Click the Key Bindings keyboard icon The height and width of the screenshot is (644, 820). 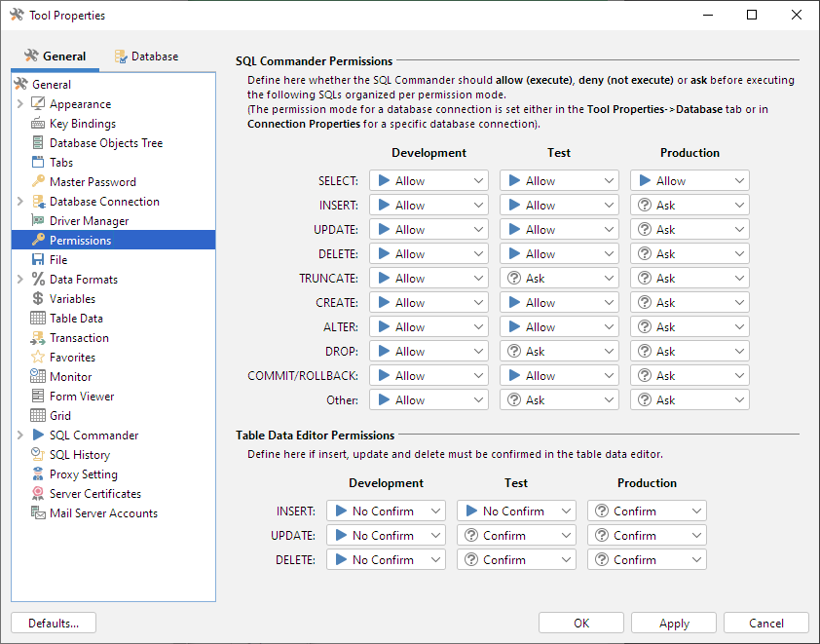point(38,124)
